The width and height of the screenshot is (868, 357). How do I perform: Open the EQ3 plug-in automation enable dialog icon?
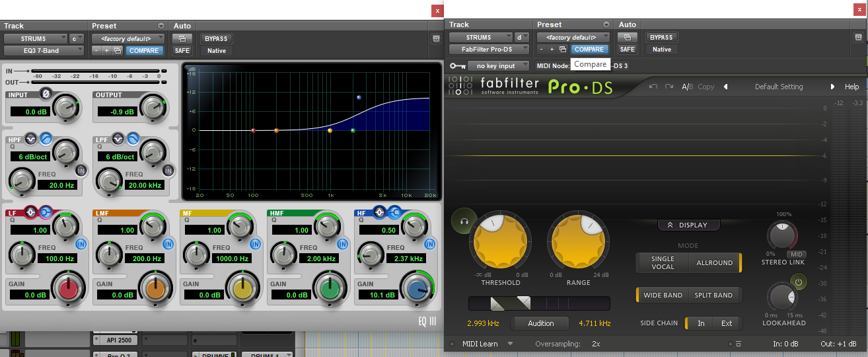(182, 38)
